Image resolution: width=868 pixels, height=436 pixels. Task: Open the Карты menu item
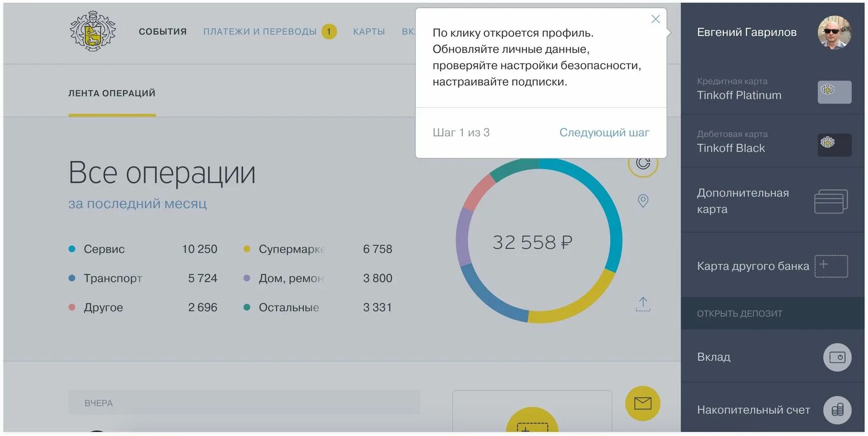click(x=369, y=32)
